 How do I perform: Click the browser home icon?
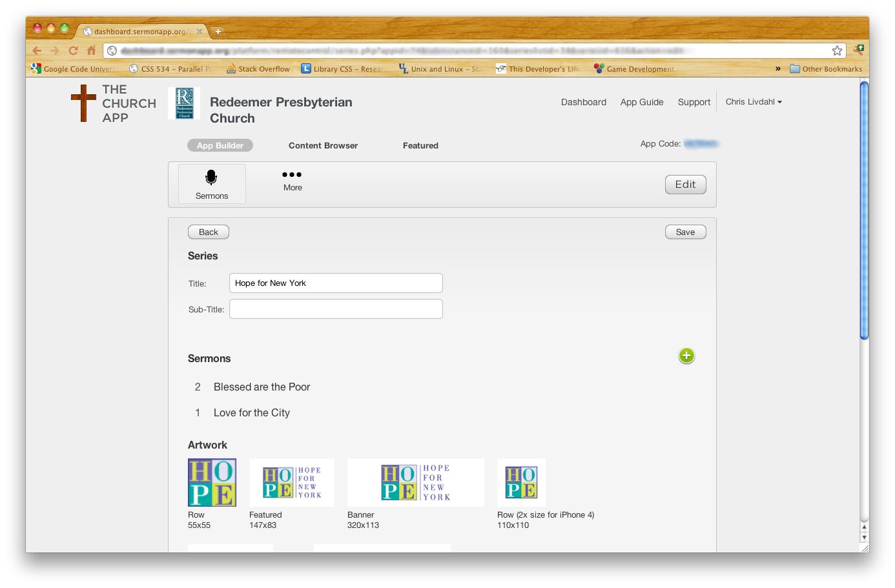(92, 51)
